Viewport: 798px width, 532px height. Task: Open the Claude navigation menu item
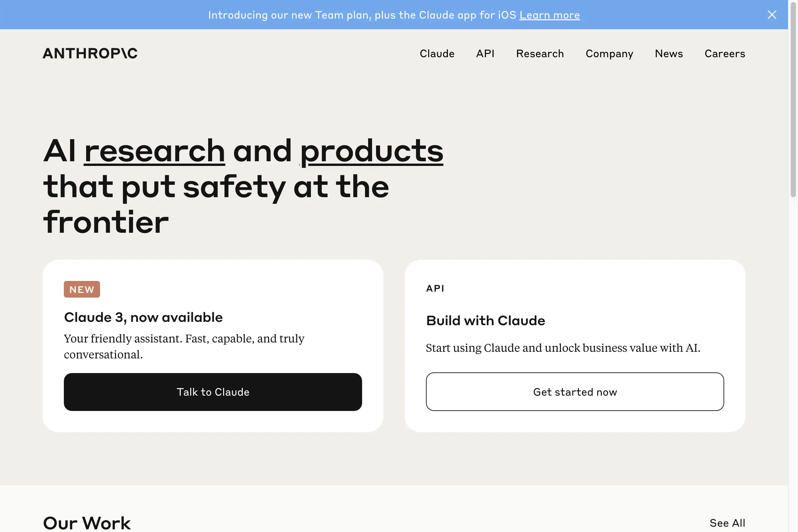pos(437,54)
